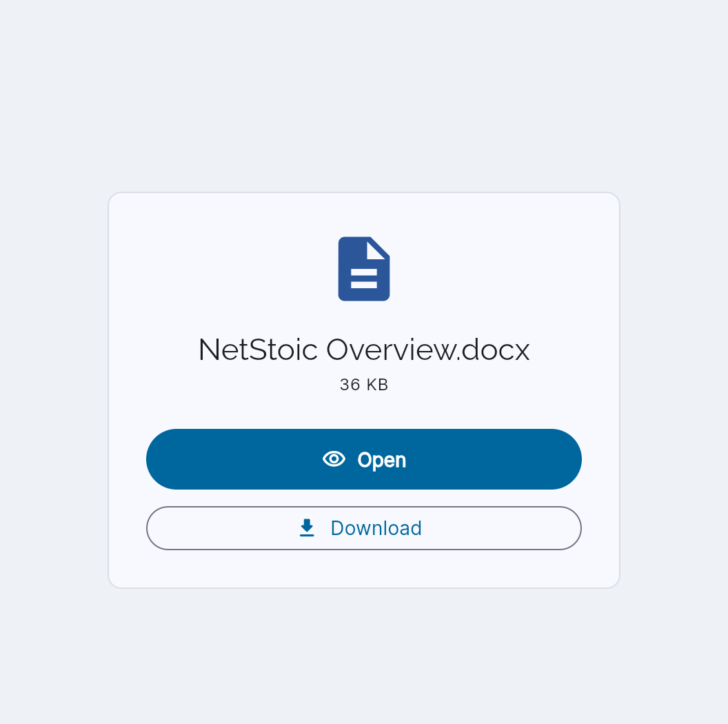Click the blue document file icon

coord(363,269)
